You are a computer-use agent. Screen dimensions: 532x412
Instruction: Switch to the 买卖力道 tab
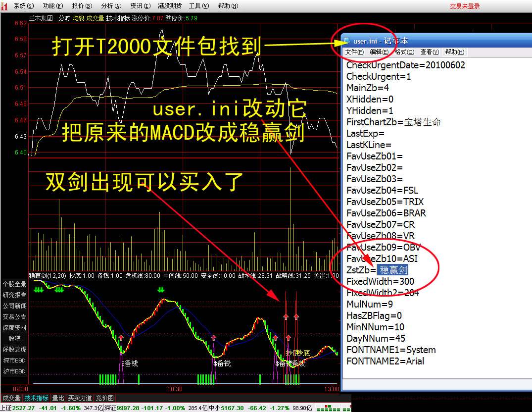coord(80,398)
